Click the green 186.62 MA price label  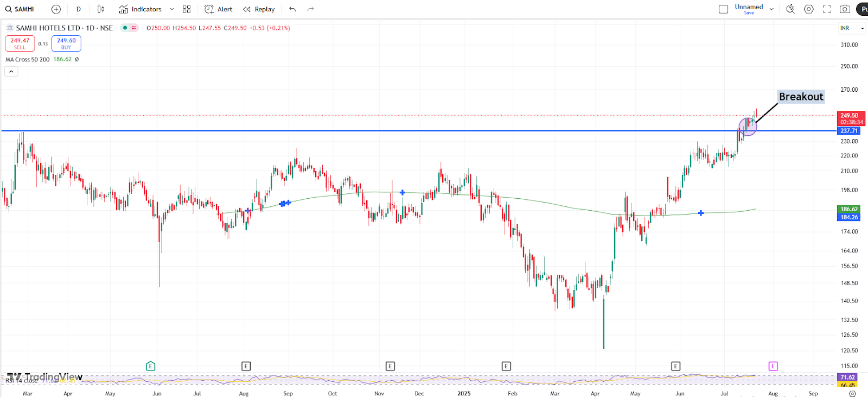tap(849, 209)
